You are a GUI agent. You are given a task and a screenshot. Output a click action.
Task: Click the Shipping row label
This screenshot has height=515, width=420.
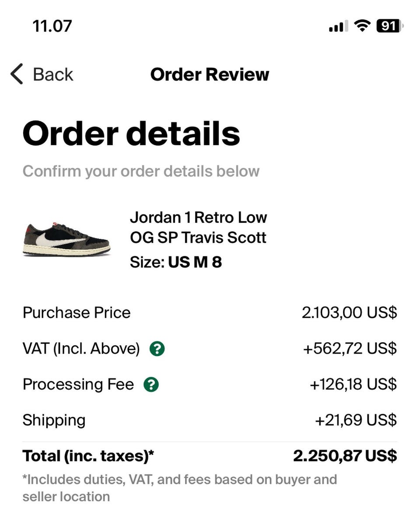54,420
